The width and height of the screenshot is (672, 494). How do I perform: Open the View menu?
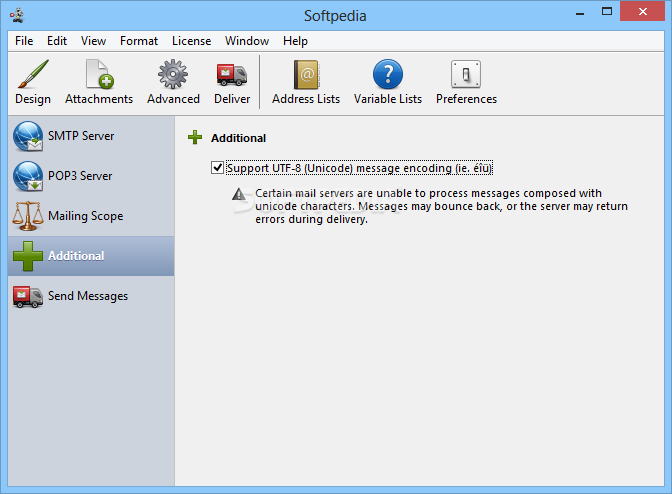point(93,41)
